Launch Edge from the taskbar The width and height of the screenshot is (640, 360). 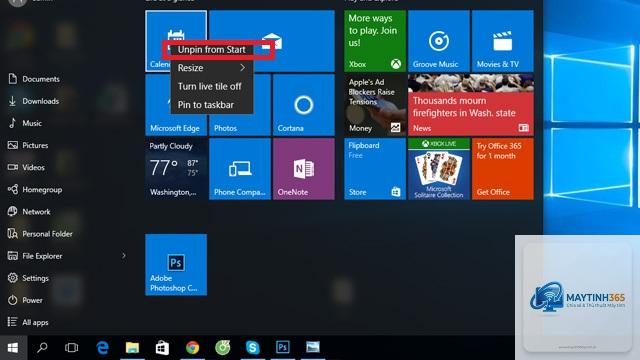[102, 348]
